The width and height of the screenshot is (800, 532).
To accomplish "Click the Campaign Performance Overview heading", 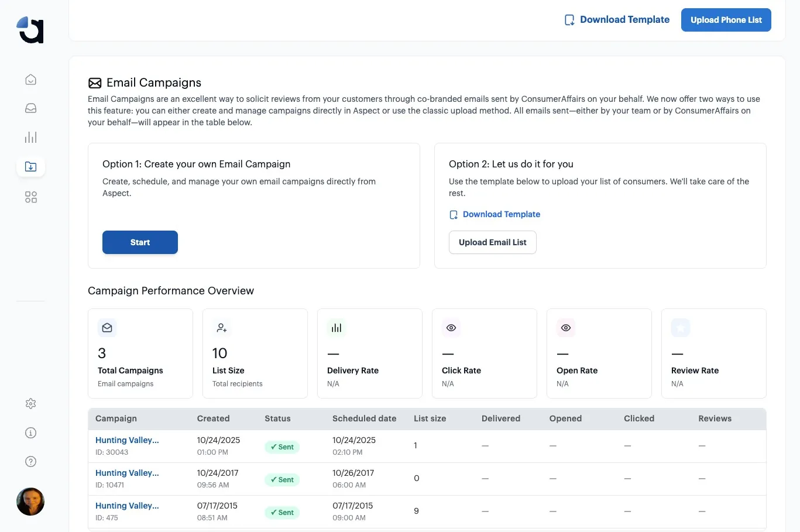I will click(171, 291).
